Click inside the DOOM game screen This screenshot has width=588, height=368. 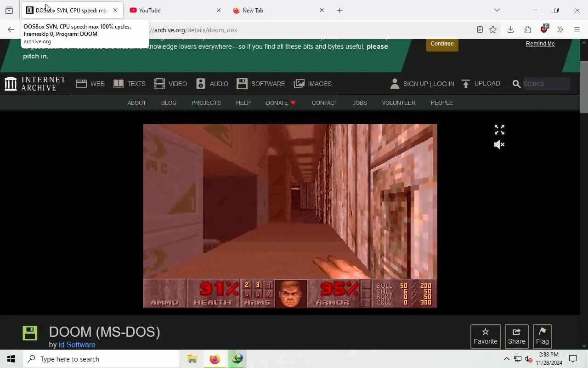tap(290, 216)
